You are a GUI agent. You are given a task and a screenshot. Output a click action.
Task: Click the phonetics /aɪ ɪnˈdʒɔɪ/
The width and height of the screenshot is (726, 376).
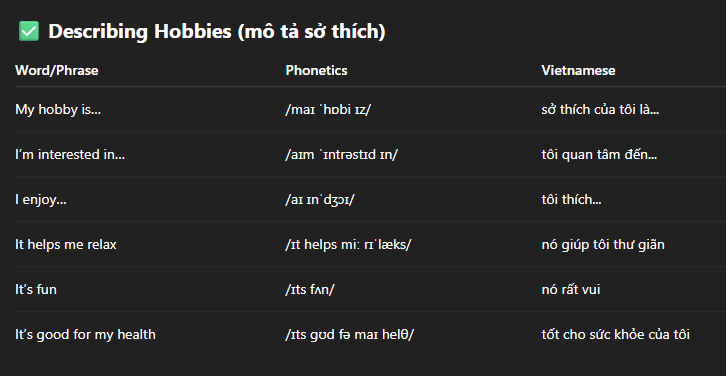320,200
